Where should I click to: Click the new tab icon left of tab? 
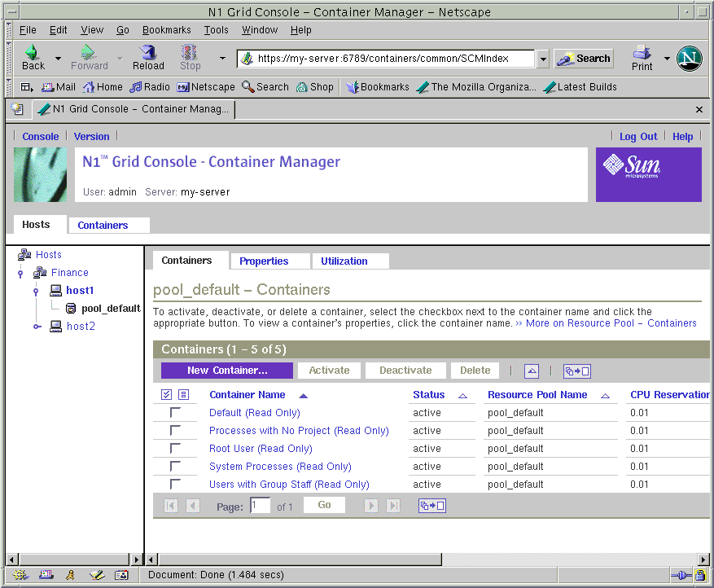pyautogui.click(x=17, y=109)
